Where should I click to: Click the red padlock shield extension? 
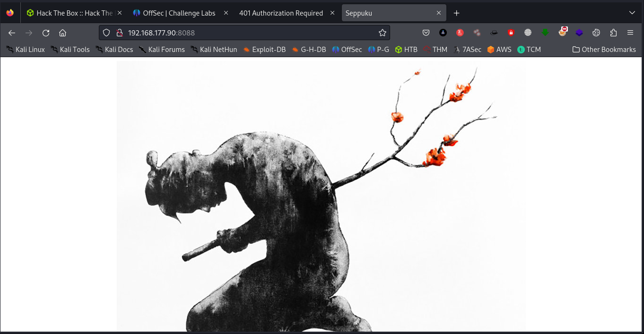point(511,33)
